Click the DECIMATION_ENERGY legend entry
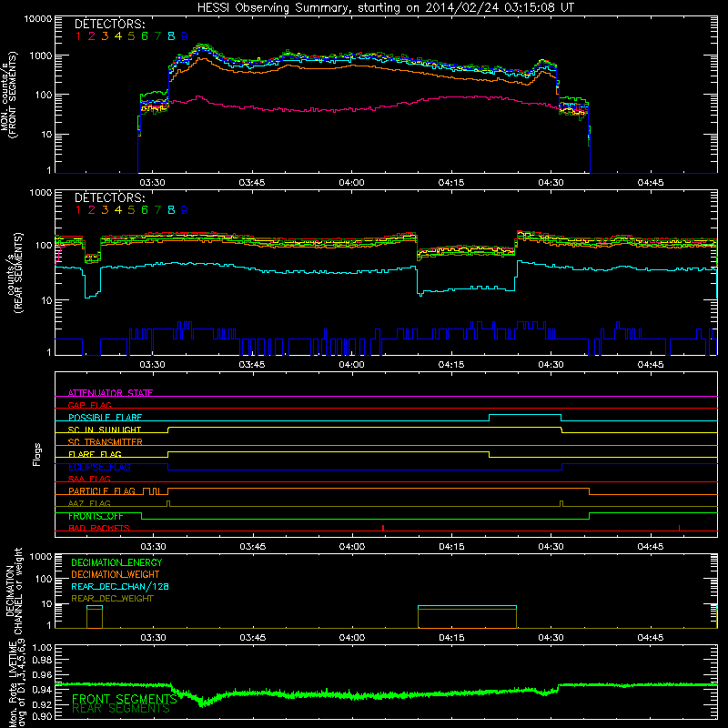 click(x=116, y=562)
